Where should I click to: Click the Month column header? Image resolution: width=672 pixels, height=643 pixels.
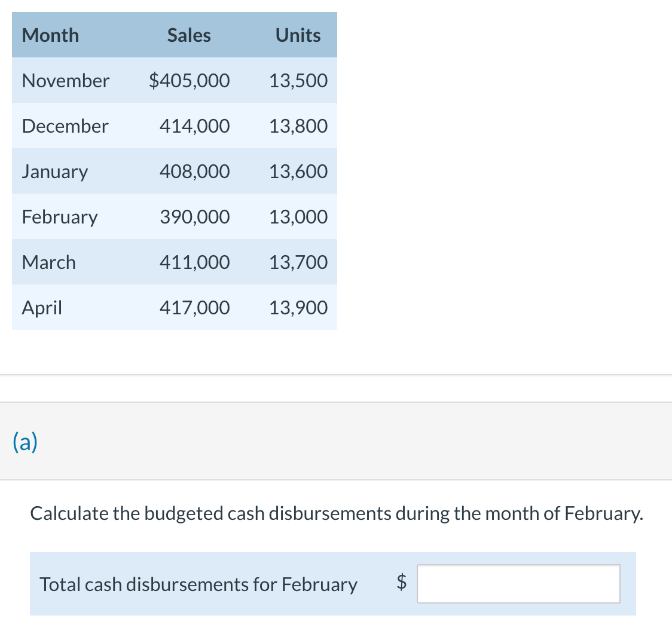(x=51, y=35)
